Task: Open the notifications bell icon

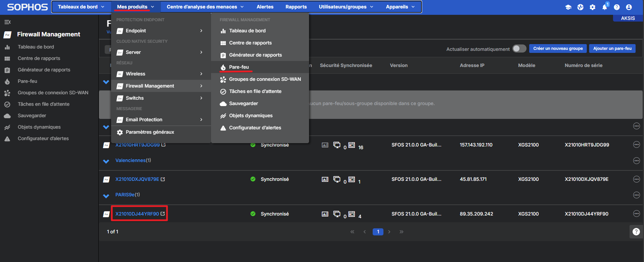Action: pyautogui.click(x=605, y=7)
